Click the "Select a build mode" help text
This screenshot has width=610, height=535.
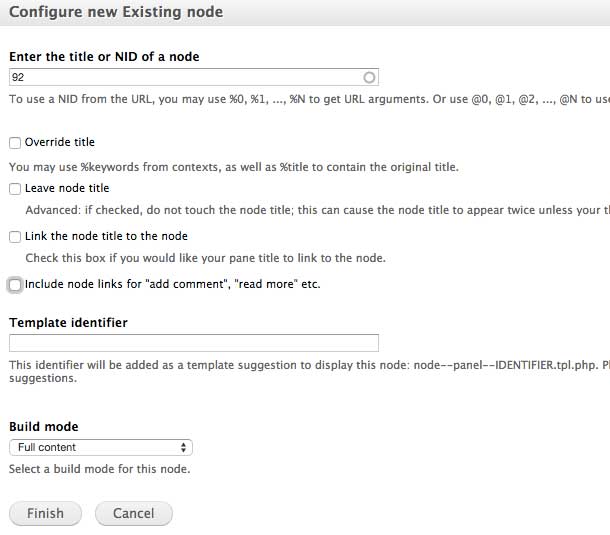point(99,469)
